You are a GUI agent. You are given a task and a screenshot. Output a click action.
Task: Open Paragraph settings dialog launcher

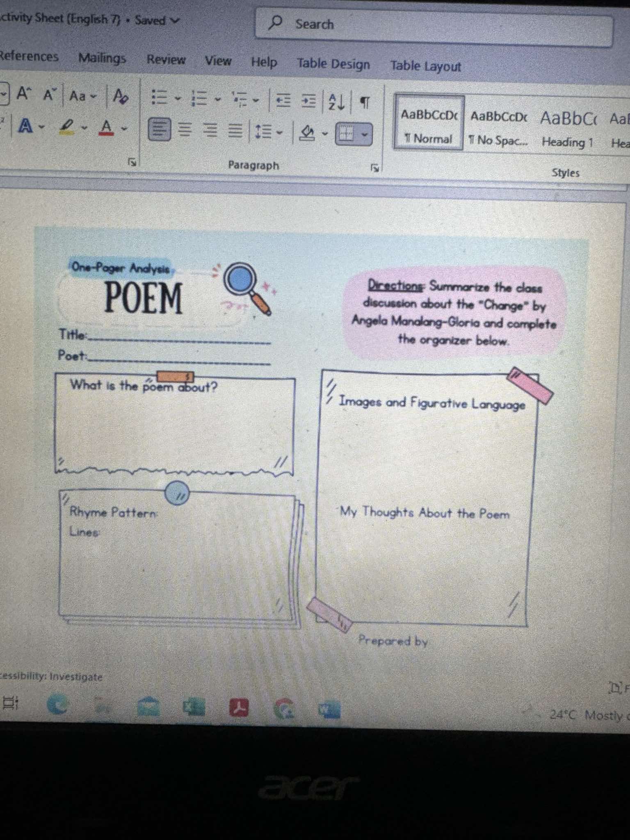(x=375, y=168)
